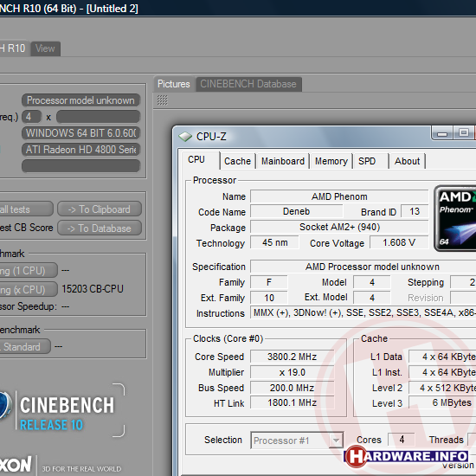Click the 45 nm technology value
This screenshot has width=476, height=476.
pos(274,242)
